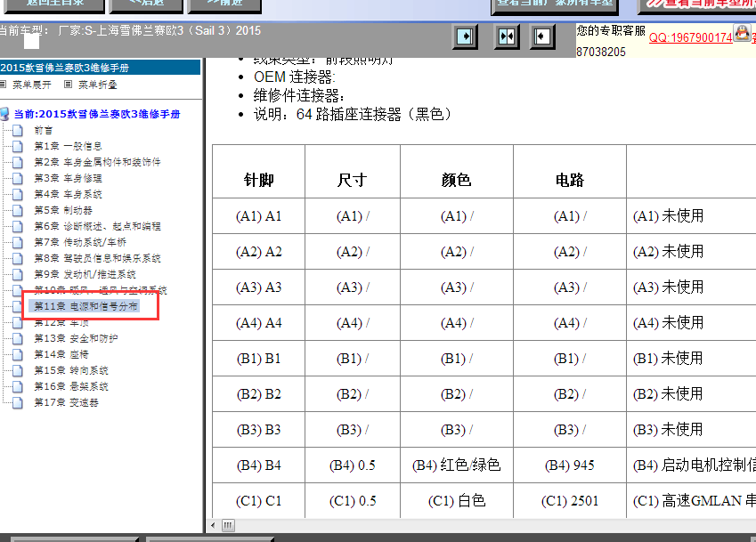This screenshot has height=542, width=756.
Task: Click the page icon beside 前言
Action: click(17, 130)
